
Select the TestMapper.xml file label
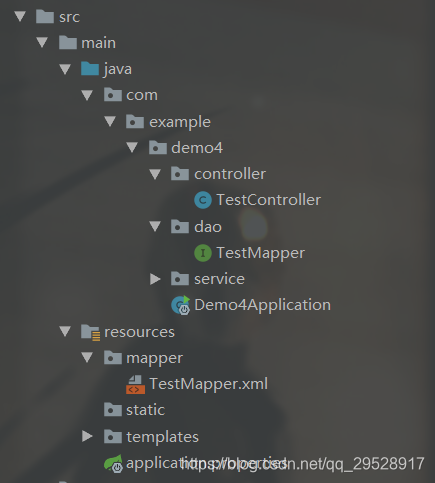208,384
